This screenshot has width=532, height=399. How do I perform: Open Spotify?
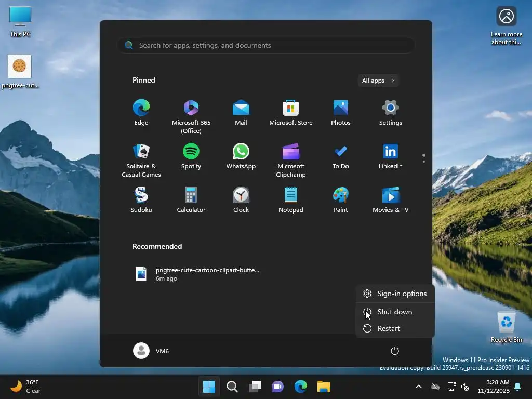pyautogui.click(x=191, y=156)
